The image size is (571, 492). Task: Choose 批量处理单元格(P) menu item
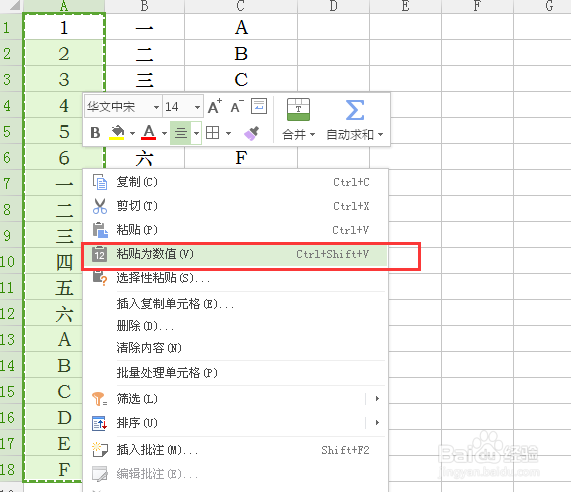tap(236, 373)
